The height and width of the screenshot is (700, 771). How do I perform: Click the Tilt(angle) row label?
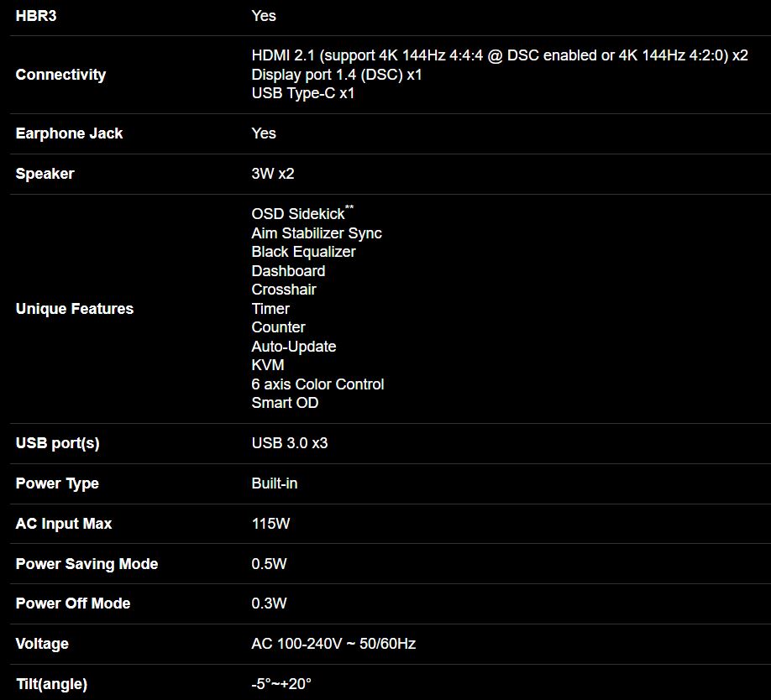pyautogui.click(x=51, y=684)
